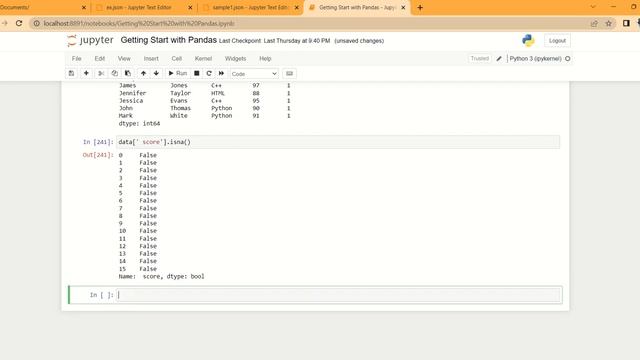This screenshot has height=360, width=640.
Task: Click the Last Checkpoint status text
Action: tap(274, 41)
